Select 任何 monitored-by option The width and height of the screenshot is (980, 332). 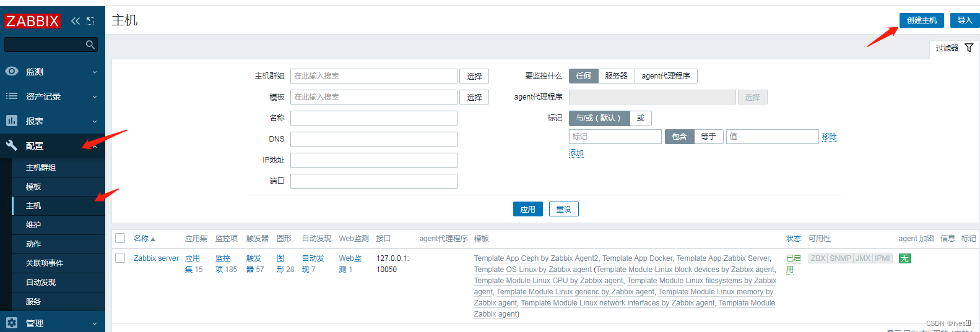point(583,76)
